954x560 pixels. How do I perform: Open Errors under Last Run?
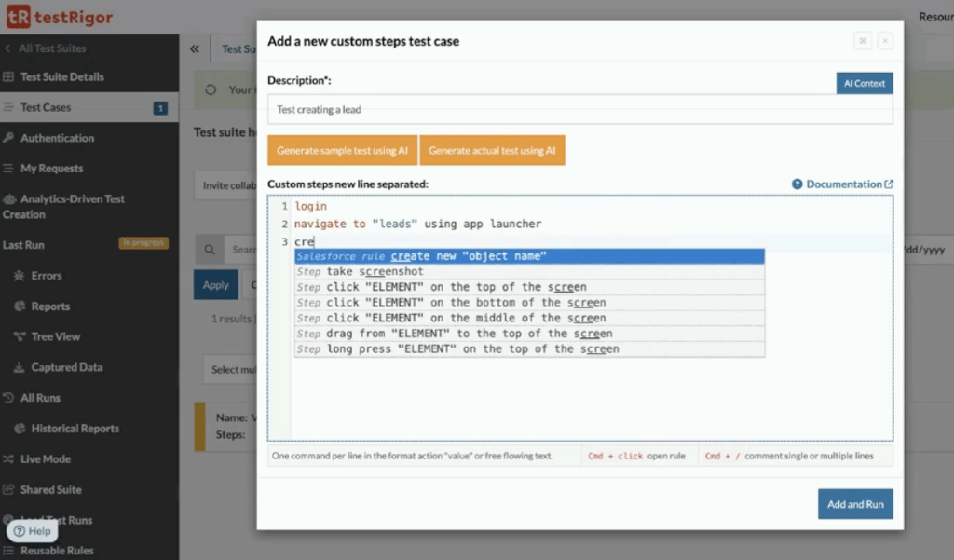click(47, 276)
